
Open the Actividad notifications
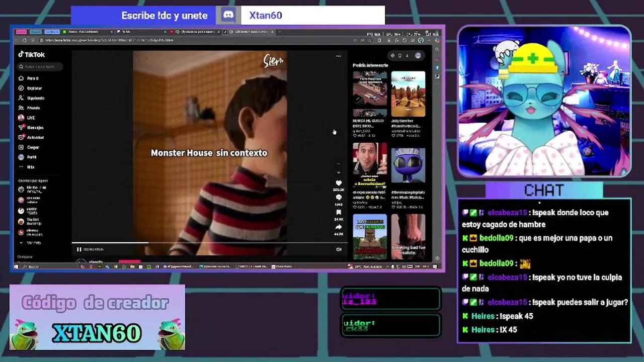pos(31,137)
